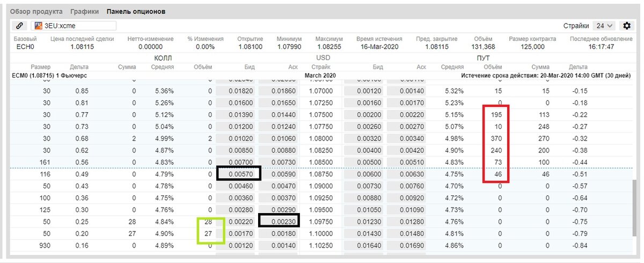Open the Обзор продукта tab

36,11
